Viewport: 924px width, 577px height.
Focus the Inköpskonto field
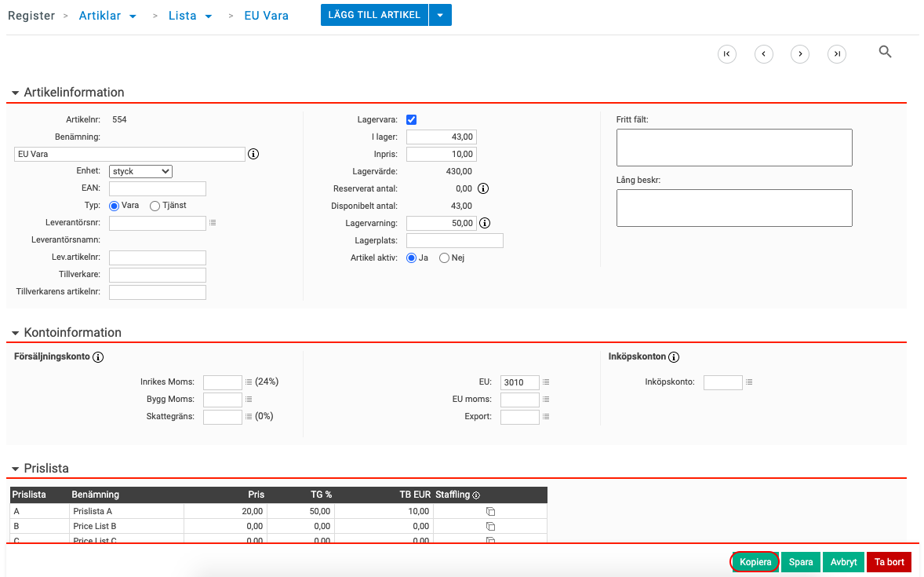coord(723,382)
